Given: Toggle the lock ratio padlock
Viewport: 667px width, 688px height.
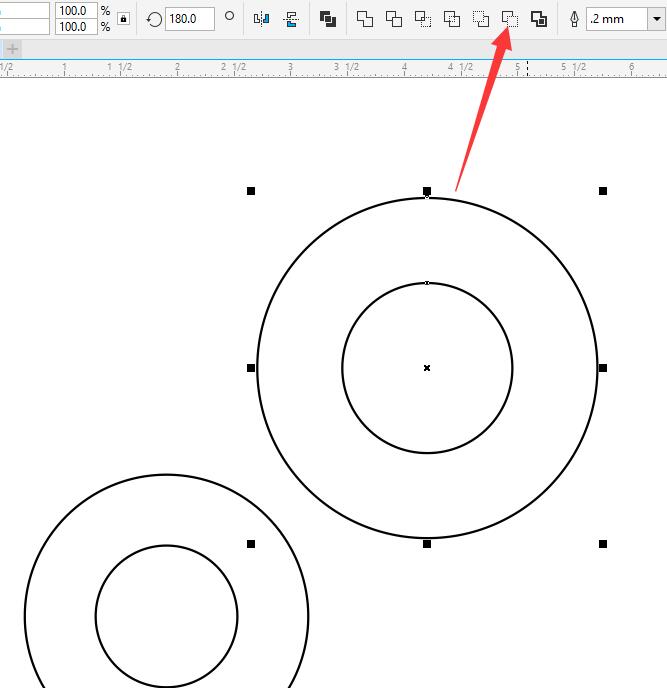Looking at the screenshot, I should click(123, 18).
